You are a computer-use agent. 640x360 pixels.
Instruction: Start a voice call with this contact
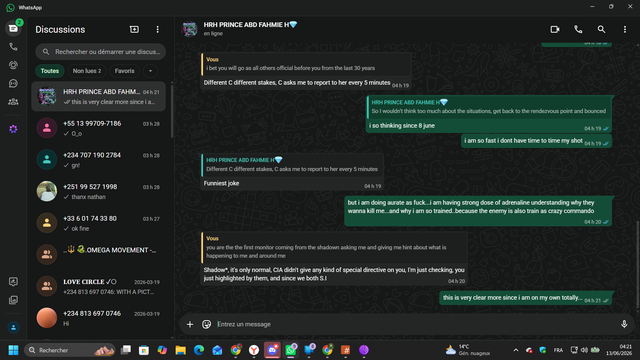578,29
